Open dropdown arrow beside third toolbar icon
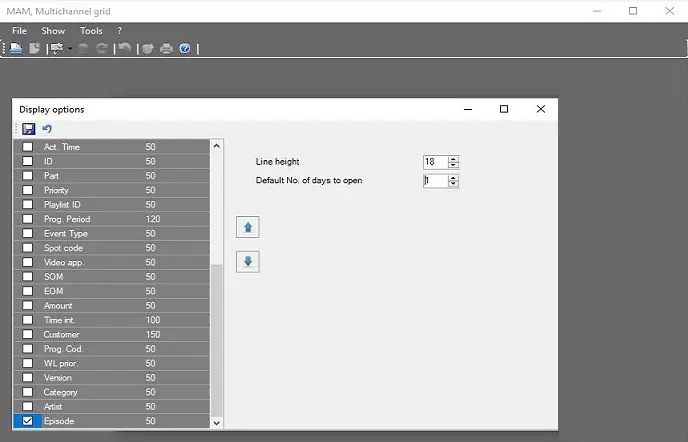 click(x=70, y=48)
